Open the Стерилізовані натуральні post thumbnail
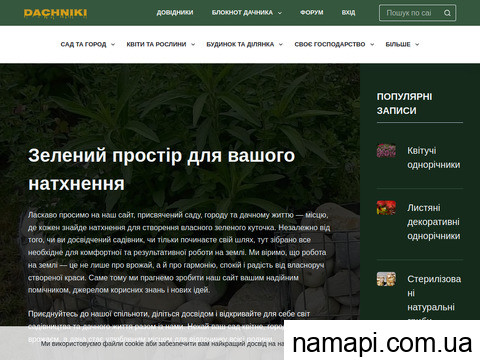The width and height of the screenshot is (480, 360). 386,279
